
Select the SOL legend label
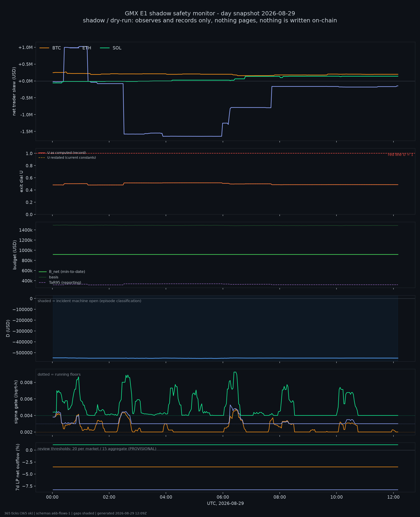coord(117,48)
